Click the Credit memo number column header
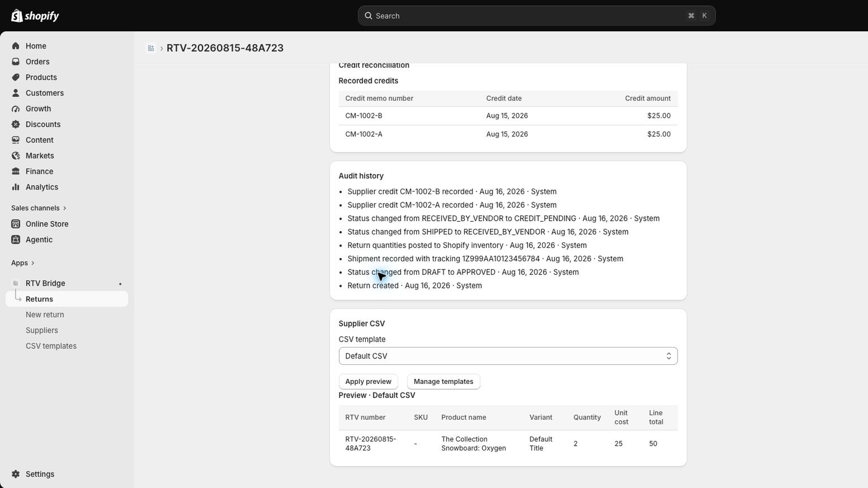 coord(379,99)
